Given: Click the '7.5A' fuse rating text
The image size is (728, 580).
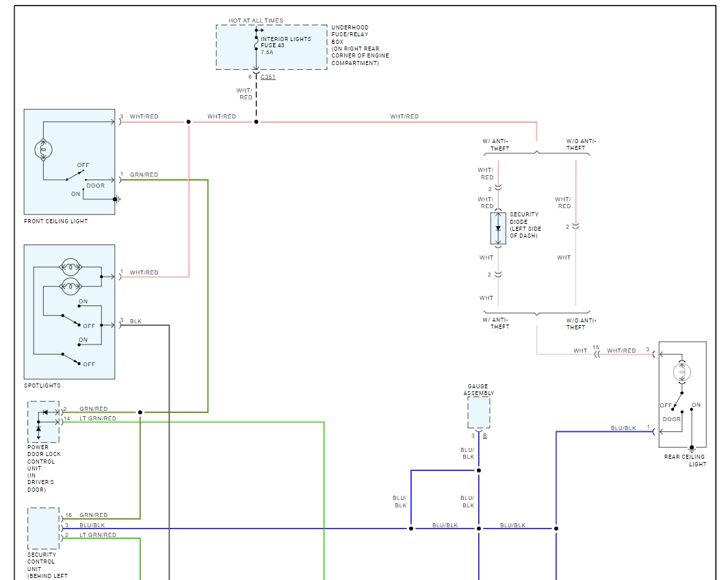Looking at the screenshot, I should coord(267,52).
